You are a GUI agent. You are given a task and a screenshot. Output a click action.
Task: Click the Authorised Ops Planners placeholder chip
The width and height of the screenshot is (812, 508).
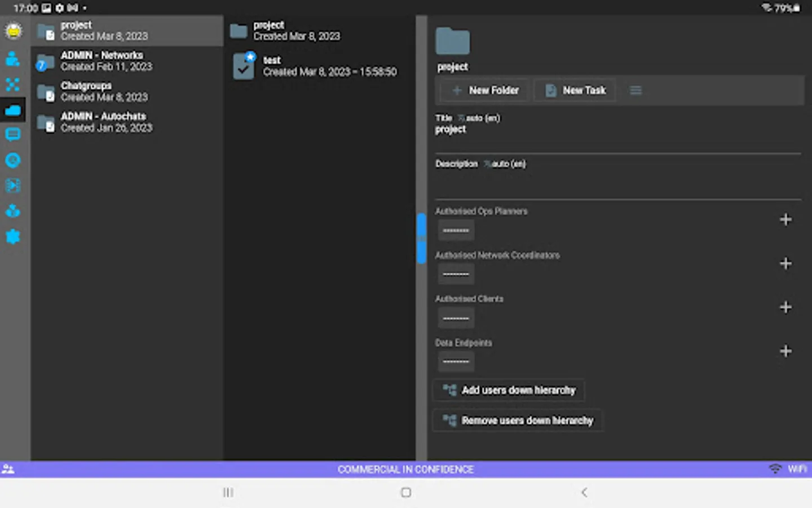456,230
